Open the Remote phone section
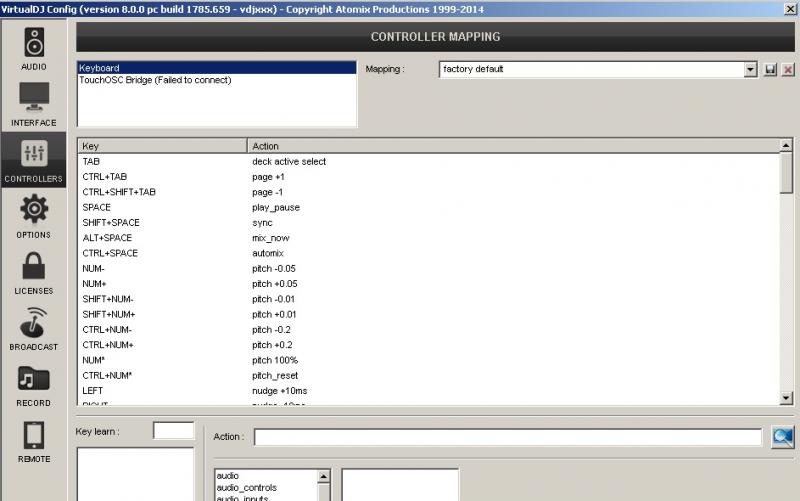The image size is (800, 501). (34, 441)
